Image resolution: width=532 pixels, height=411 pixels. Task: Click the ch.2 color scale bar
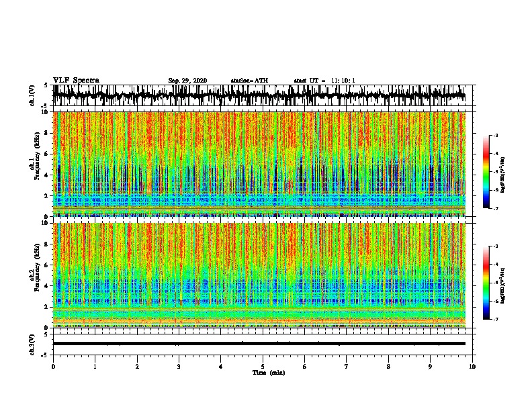[486, 283]
